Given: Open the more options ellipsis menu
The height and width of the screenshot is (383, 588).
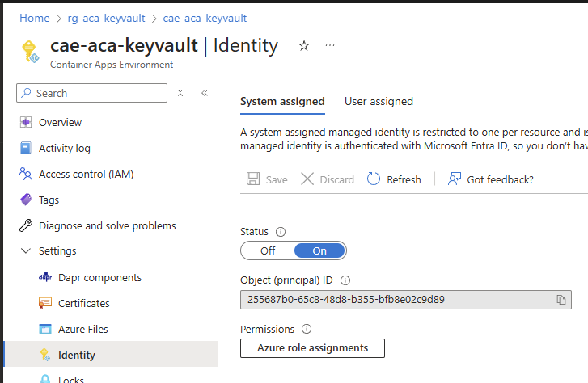Looking at the screenshot, I should point(330,46).
